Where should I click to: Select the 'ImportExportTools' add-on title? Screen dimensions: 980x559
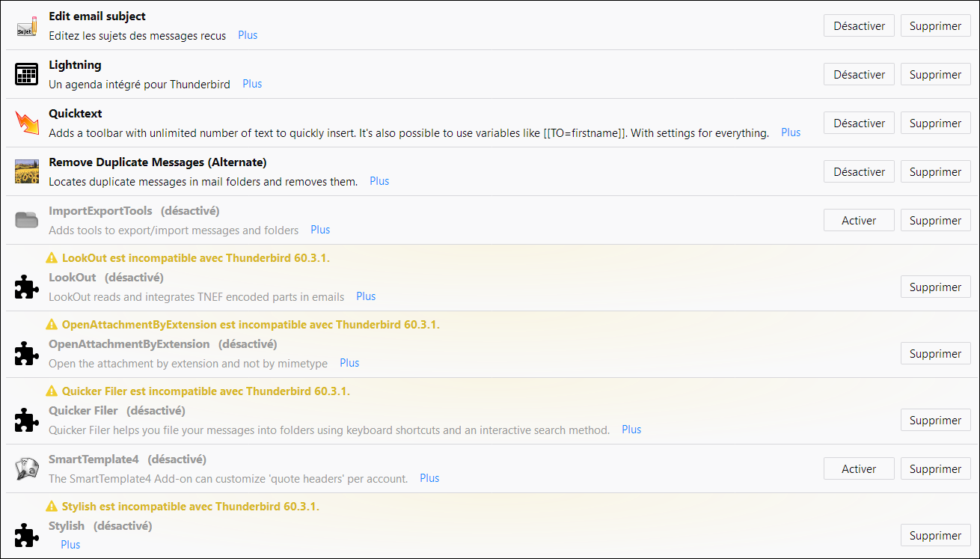click(x=100, y=211)
